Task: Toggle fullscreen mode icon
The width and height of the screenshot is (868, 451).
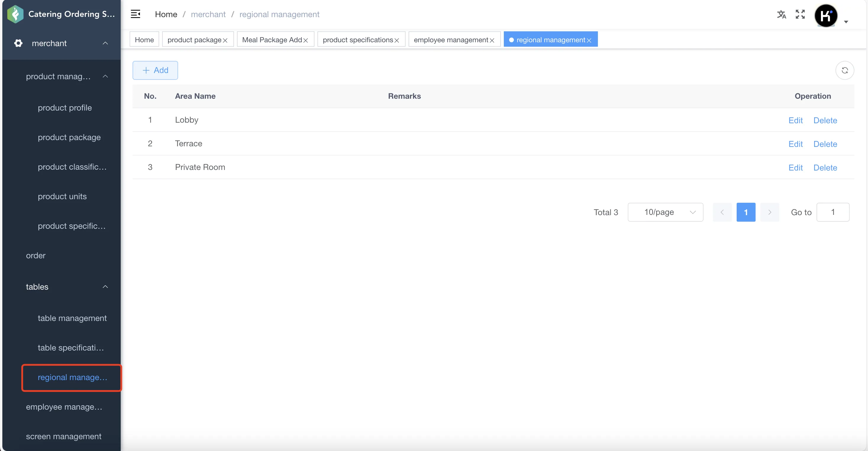Action: click(x=800, y=14)
